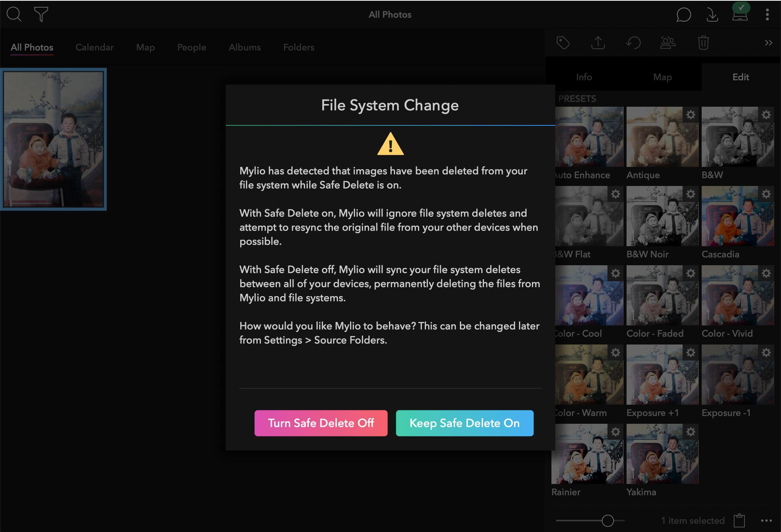Click the share upload icon
781x532 pixels.
[x=598, y=43]
